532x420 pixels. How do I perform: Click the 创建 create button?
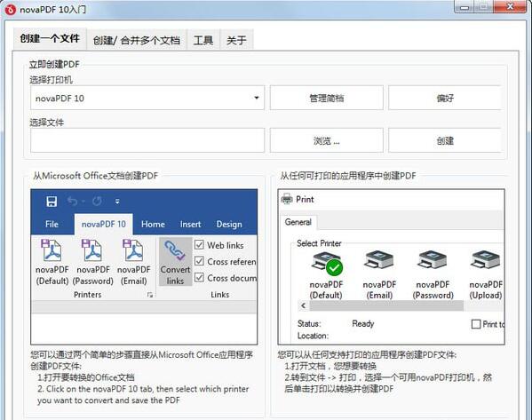445,140
